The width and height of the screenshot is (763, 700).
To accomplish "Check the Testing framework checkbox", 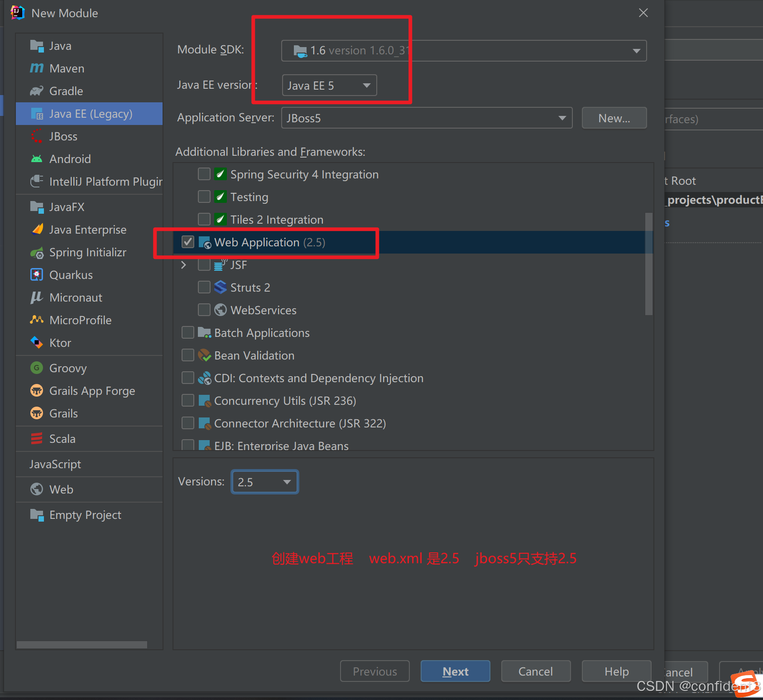I will (x=204, y=197).
